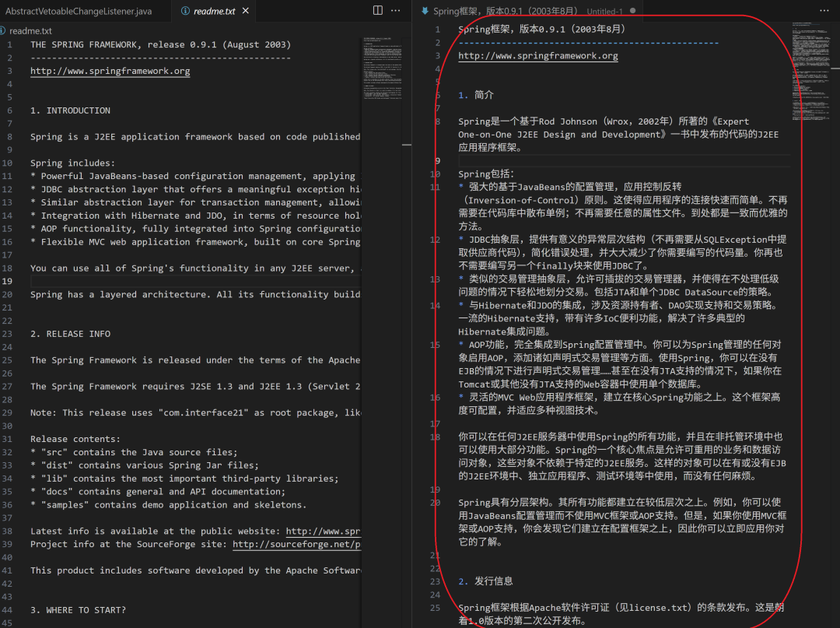
Task: Click the '2. 发行信息' heading in right editor
Action: pyautogui.click(x=485, y=581)
